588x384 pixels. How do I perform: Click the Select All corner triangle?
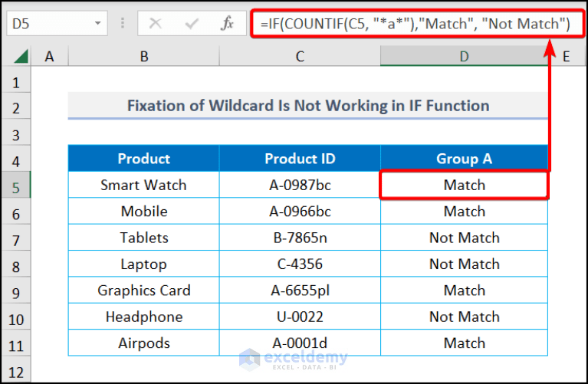point(21,56)
